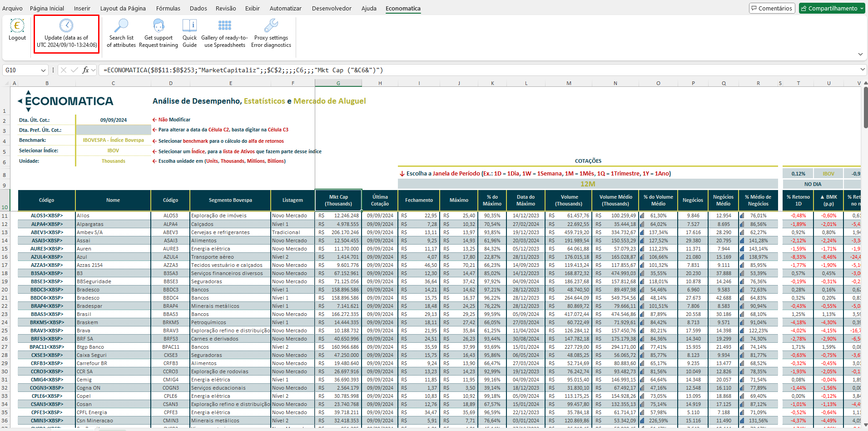Click the Comentários button
This screenshot has height=431, width=868.
(771, 8)
